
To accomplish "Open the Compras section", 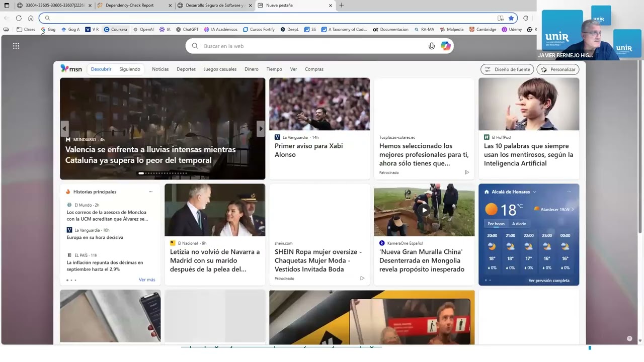I will click(314, 69).
